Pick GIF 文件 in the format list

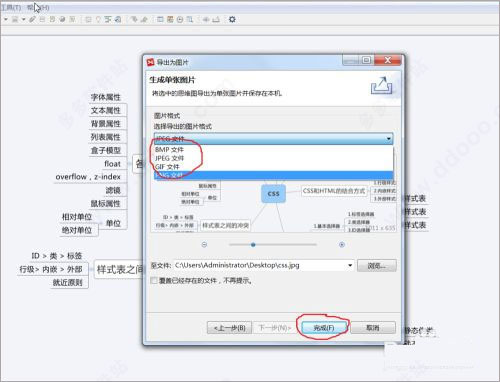[x=274, y=167]
